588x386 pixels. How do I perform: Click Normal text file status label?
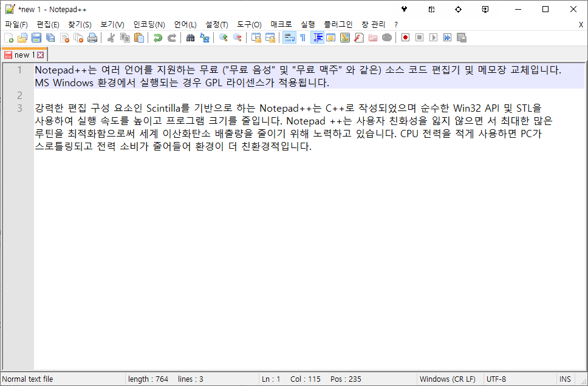(28, 379)
